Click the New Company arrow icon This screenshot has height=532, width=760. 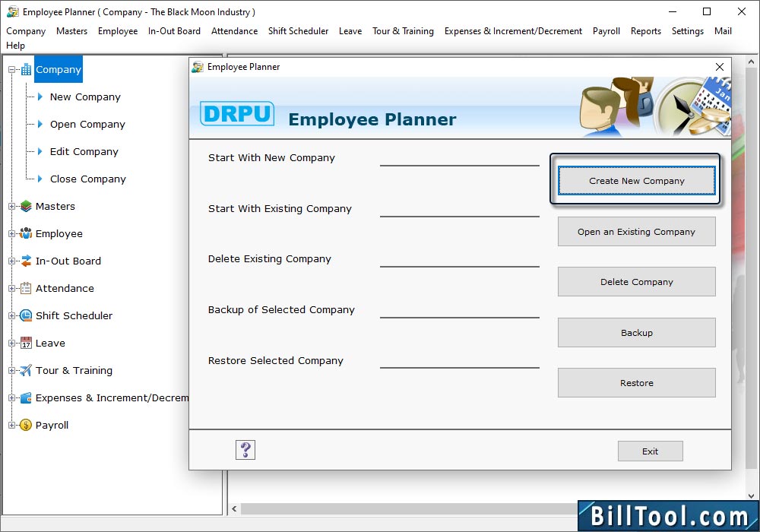[x=40, y=97]
